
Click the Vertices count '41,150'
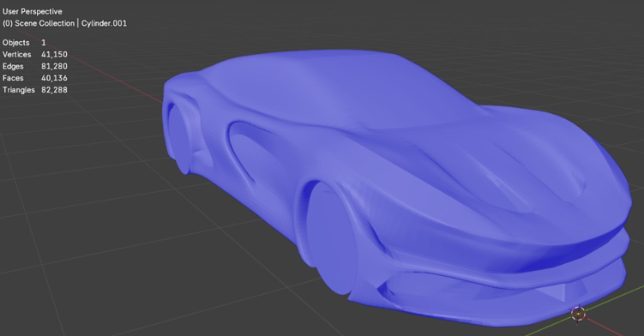54,54
